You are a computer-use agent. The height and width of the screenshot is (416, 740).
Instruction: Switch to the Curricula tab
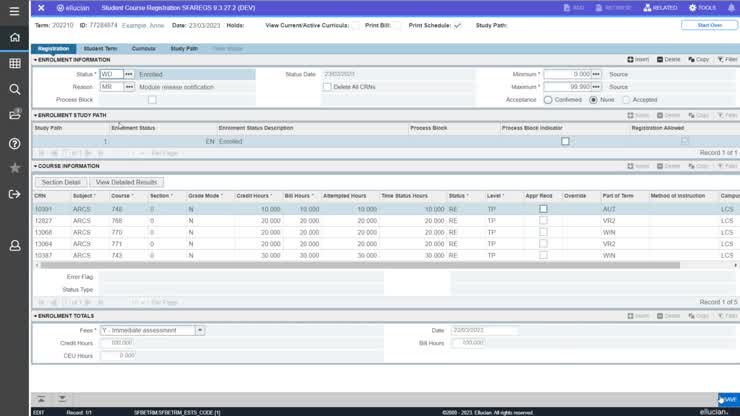click(143, 48)
